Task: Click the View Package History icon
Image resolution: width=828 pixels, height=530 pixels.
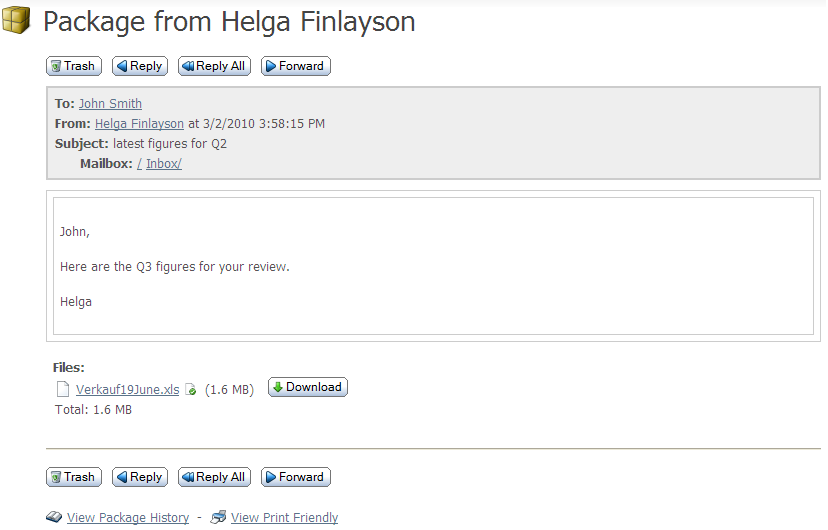Action: click(x=54, y=518)
